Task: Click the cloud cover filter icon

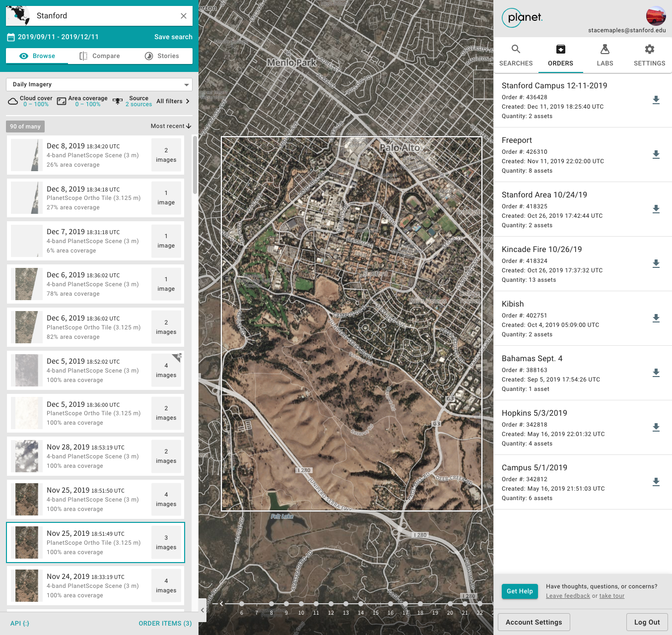Action: tap(13, 101)
